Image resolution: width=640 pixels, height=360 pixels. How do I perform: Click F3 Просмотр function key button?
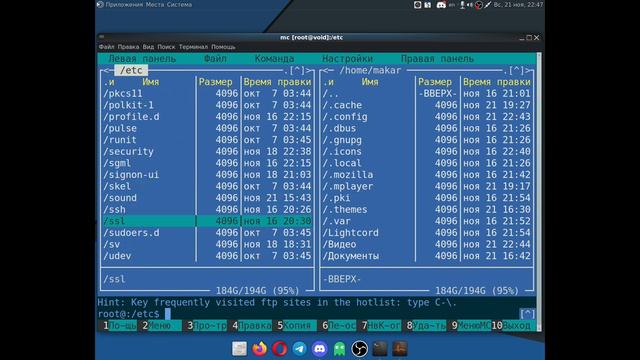pyautogui.click(x=205, y=326)
